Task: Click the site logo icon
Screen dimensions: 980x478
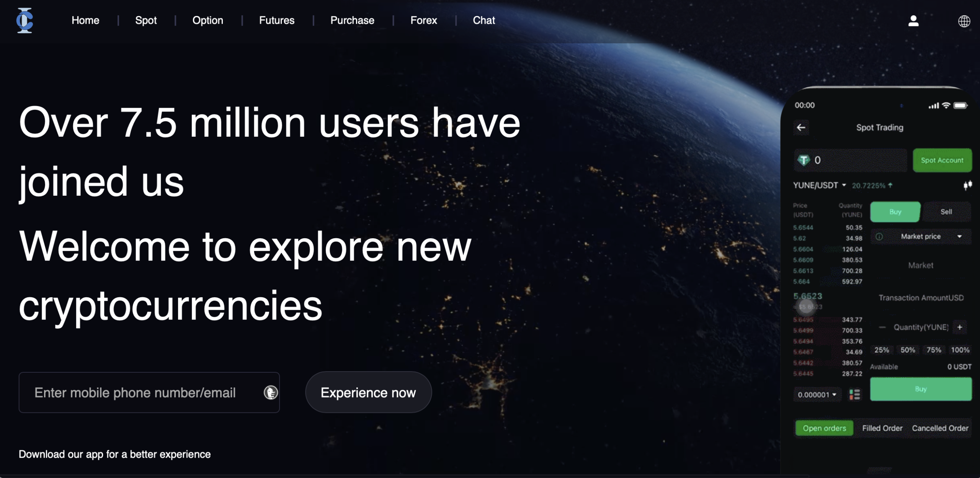Action: point(24,20)
